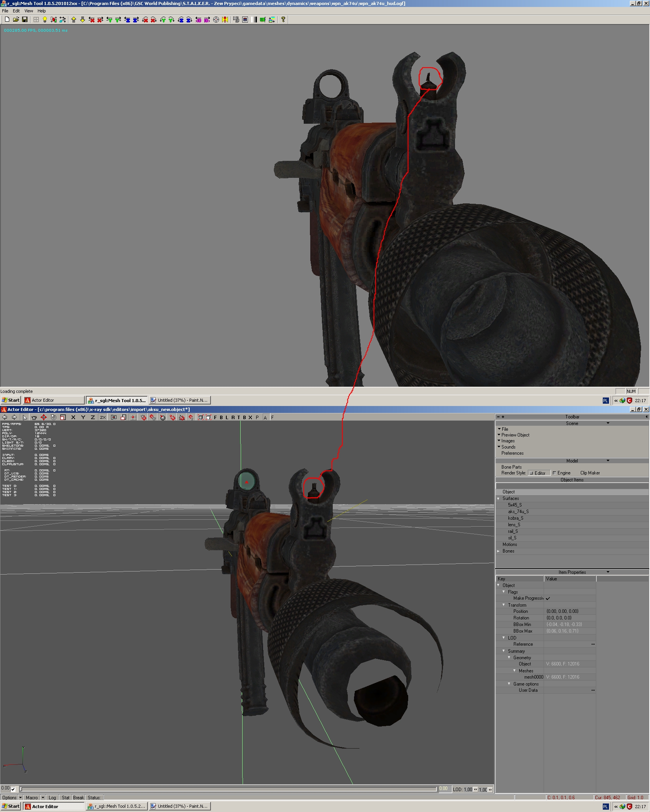Click the red-cornered zoom extents cube icon

point(200,417)
